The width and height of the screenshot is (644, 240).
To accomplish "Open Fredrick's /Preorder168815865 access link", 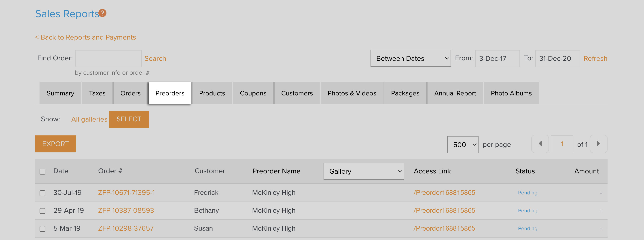I will click(444, 193).
